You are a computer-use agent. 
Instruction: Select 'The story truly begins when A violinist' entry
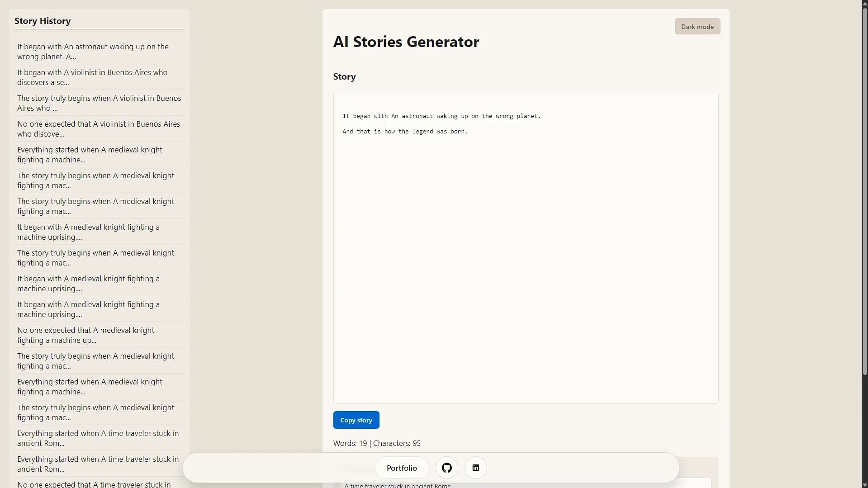tap(99, 103)
